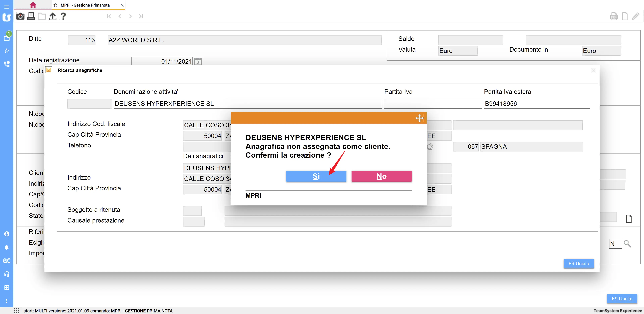Select MPRI - Gestione Primanota tab

[x=85, y=5]
